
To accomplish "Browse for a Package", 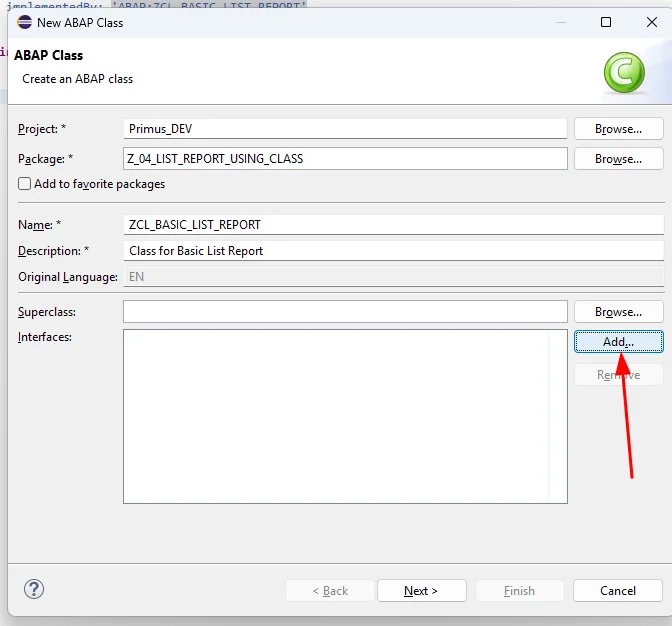I will (x=618, y=159).
